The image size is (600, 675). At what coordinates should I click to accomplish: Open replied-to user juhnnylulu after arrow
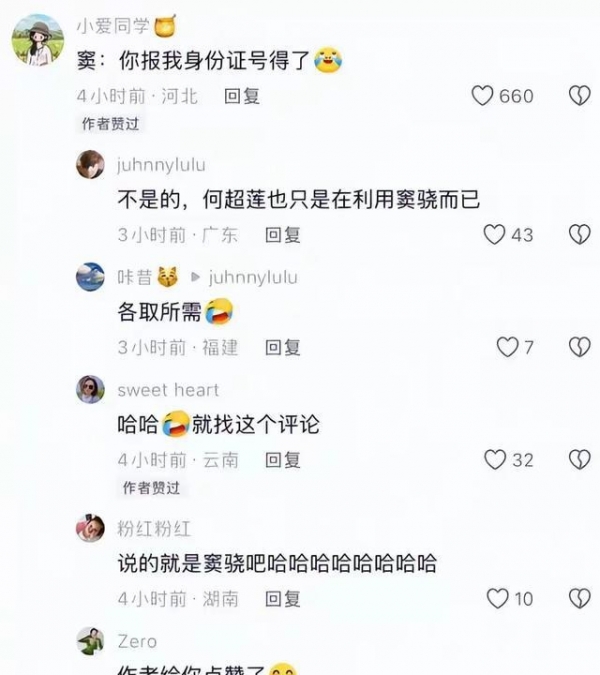[253, 278]
